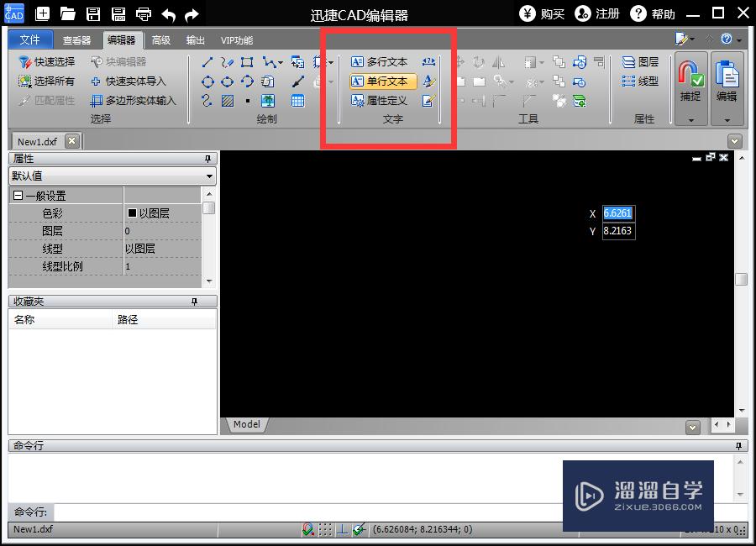This screenshot has height=546, width=756.
Task: Click the dimension text icon in Text group
Action: (428, 61)
